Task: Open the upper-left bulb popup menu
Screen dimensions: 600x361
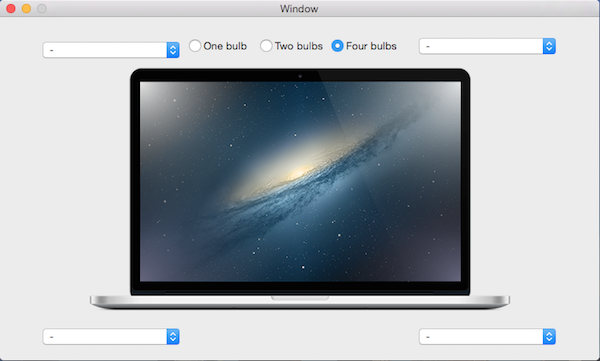Action: 111,50
